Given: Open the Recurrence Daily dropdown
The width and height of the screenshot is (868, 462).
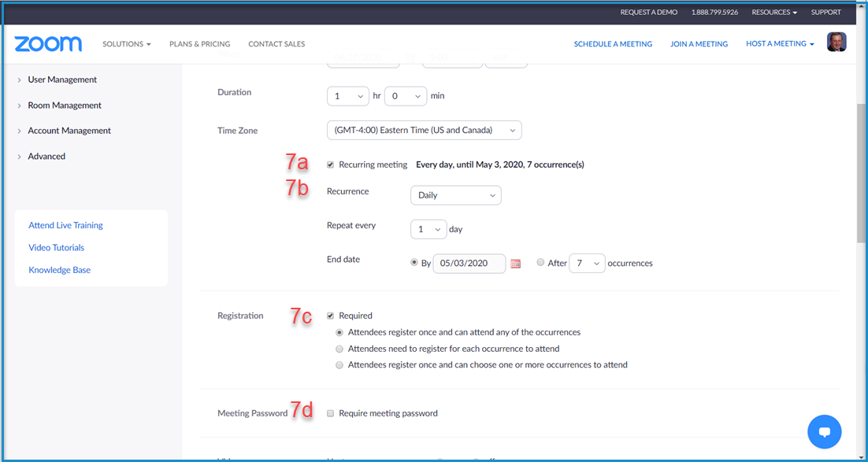Looking at the screenshot, I should 456,195.
